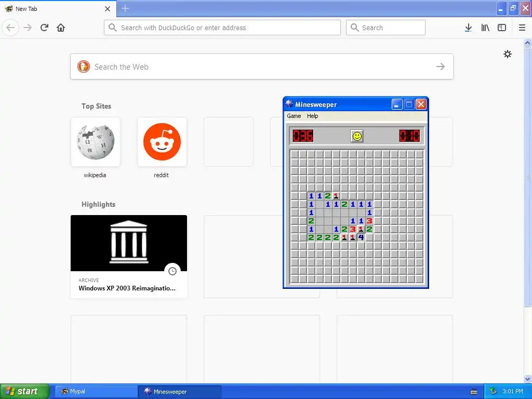This screenshot has height=399, width=532.
Task: Click the Top Sites heading
Action: (x=96, y=106)
